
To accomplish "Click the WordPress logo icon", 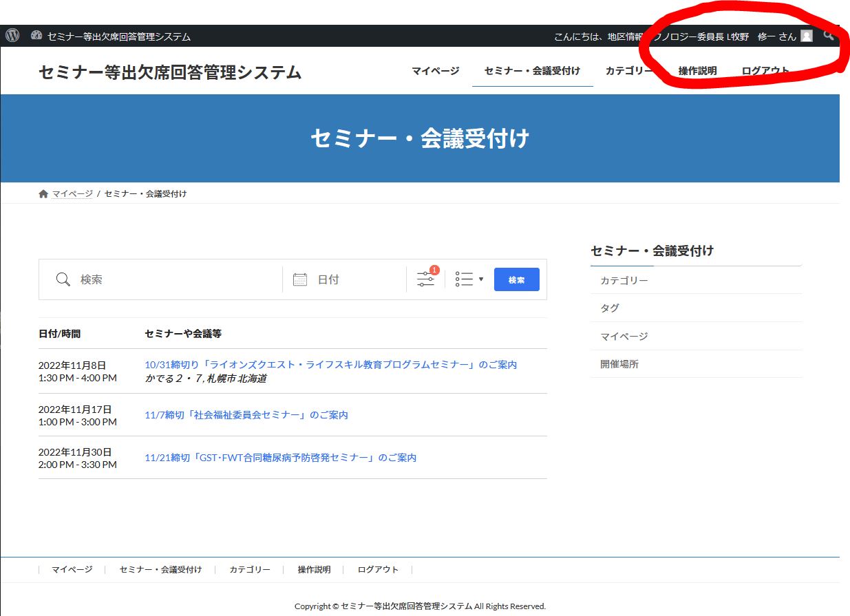I will (12, 36).
